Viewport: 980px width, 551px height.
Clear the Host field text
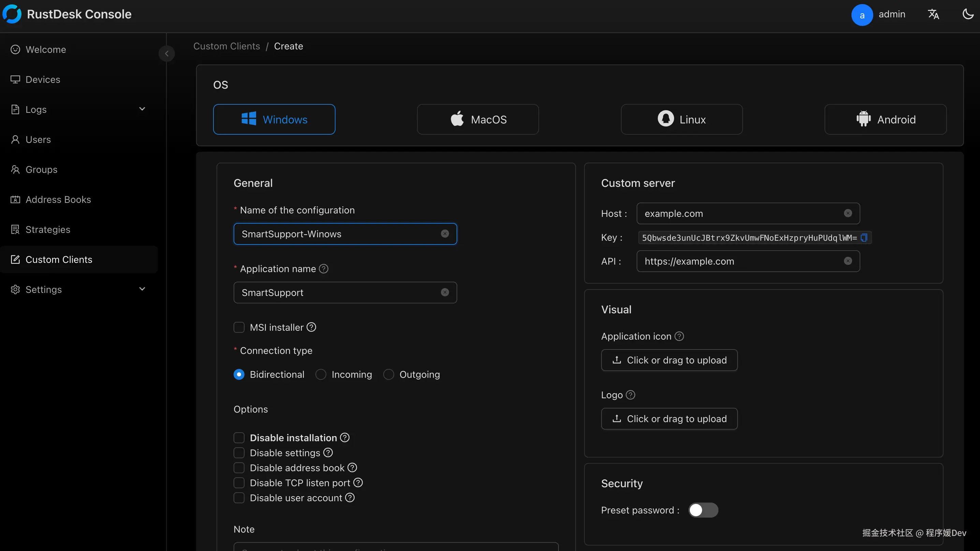[x=848, y=213]
